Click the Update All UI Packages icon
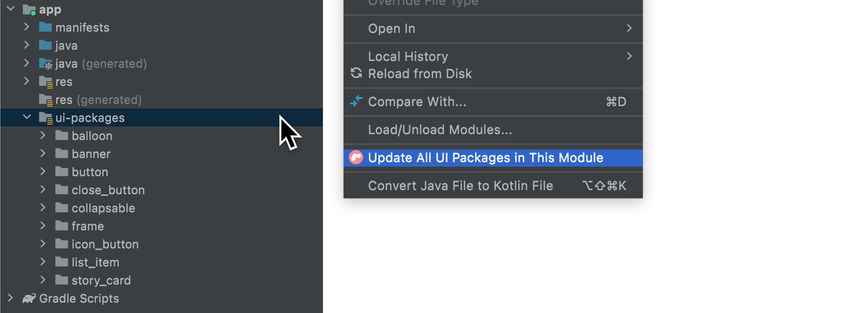This screenshot has height=313, width=868. click(x=357, y=159)
